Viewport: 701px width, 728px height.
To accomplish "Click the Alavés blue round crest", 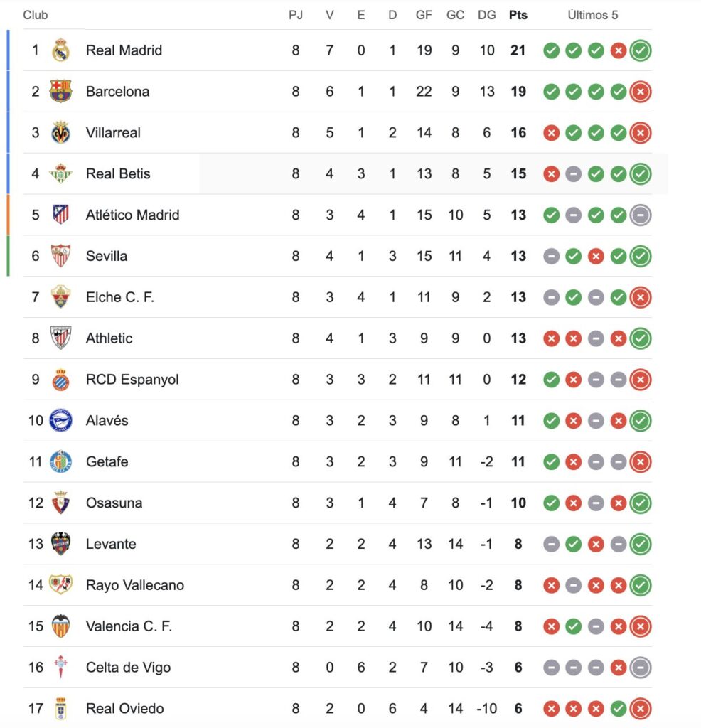I will pos(60,421).
